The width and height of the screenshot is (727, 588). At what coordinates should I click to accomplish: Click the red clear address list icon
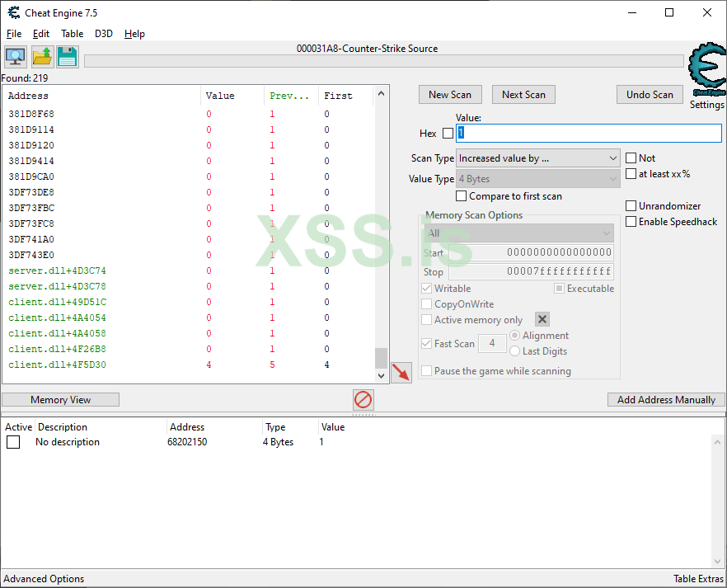pos(363,399)
